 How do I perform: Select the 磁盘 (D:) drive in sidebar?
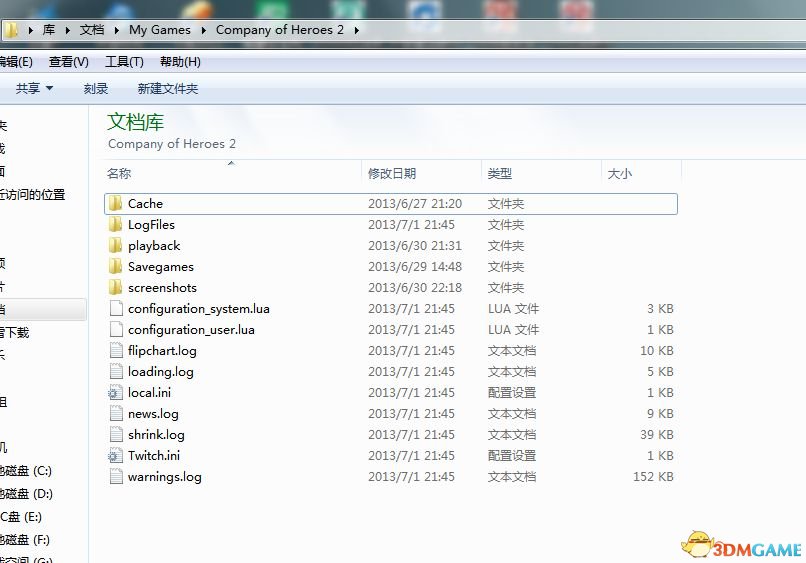click(26, 494)
